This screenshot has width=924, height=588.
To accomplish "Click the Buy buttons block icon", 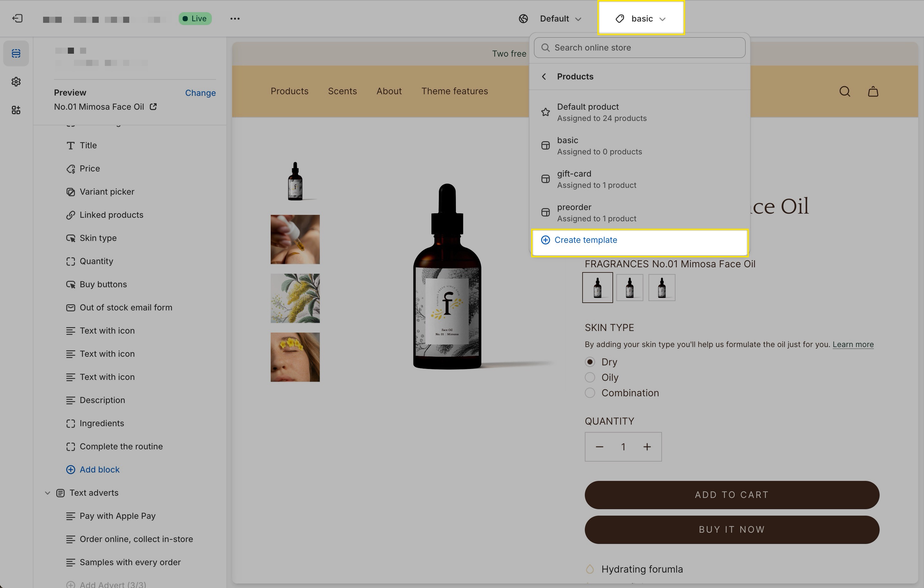I will pyautogui.click(x=70, y=284).
